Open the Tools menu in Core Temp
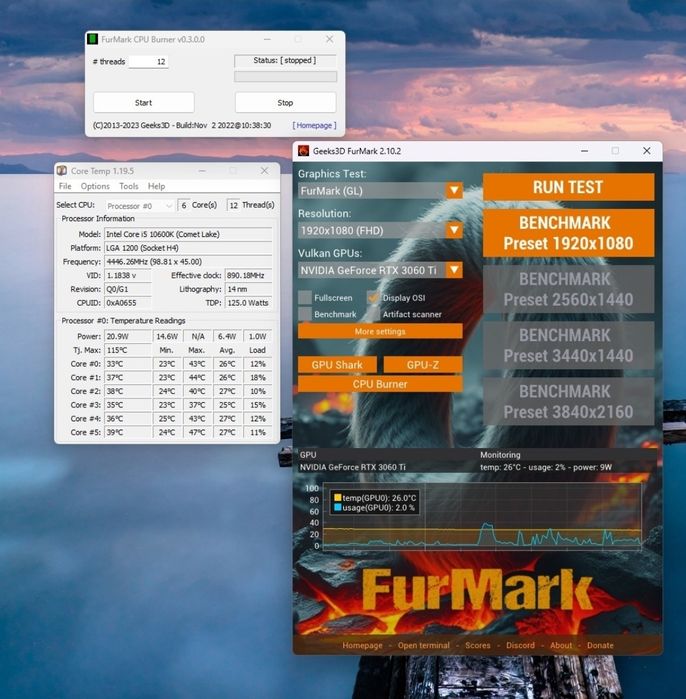 click(128, 186)
